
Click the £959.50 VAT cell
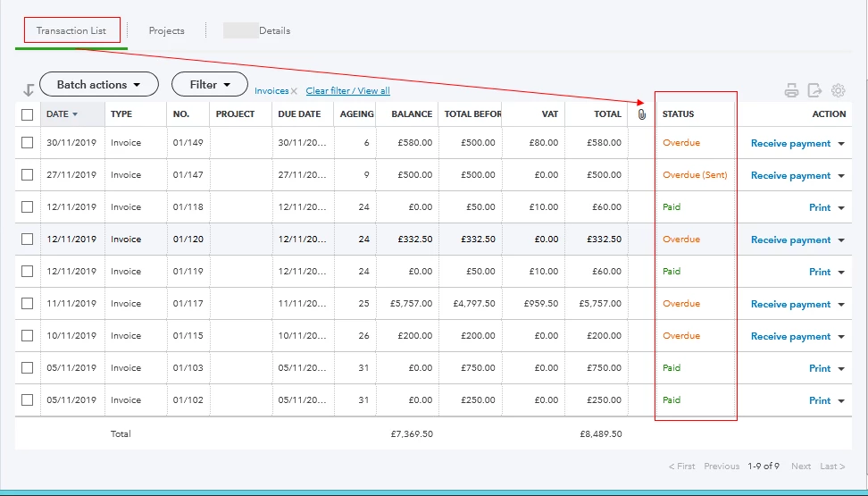(541, 304)
